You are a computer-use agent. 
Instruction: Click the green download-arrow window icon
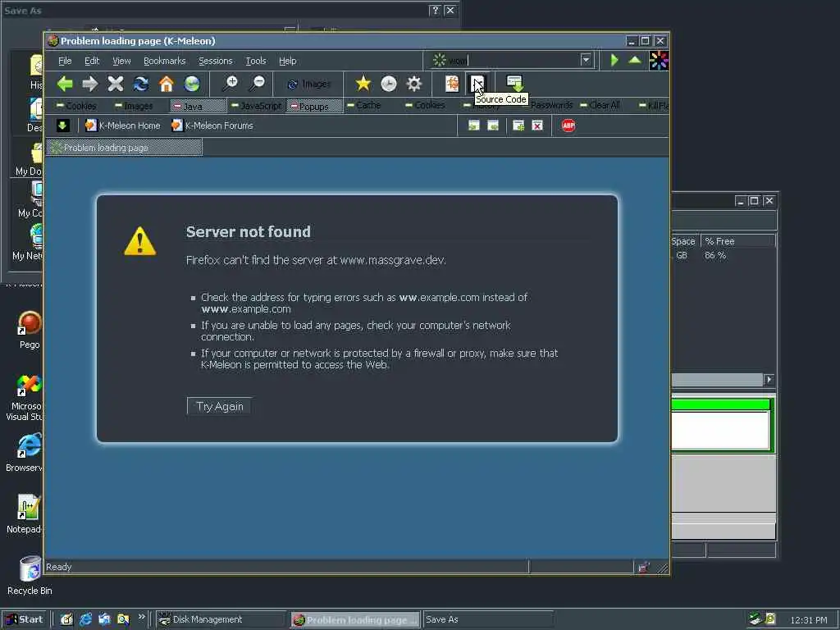[515, 84]
